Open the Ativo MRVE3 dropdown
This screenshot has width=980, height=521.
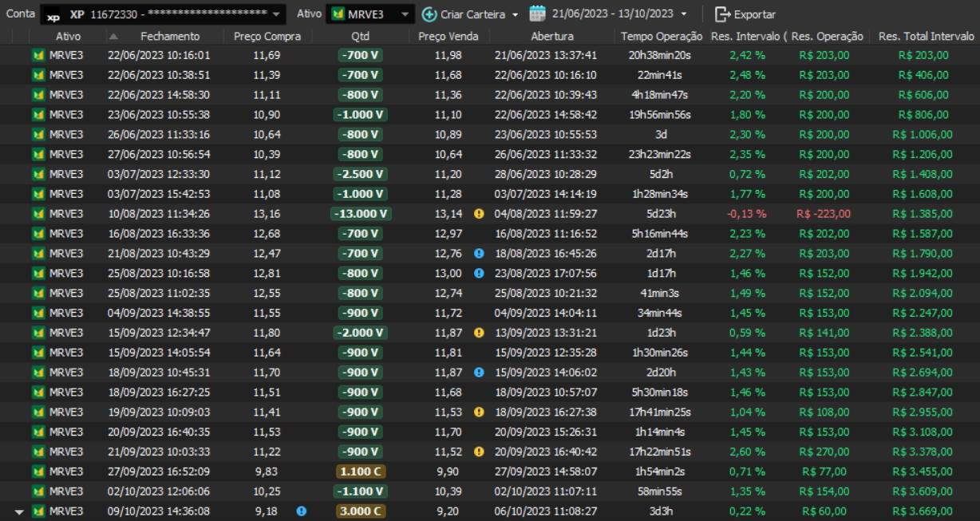405,14
